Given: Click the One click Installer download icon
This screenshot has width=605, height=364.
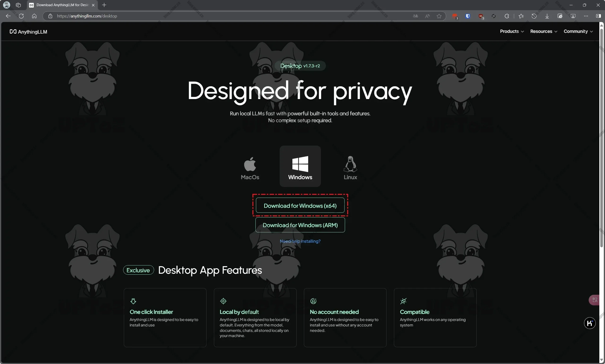Looking at the screenshot, I should coord(133,301).
